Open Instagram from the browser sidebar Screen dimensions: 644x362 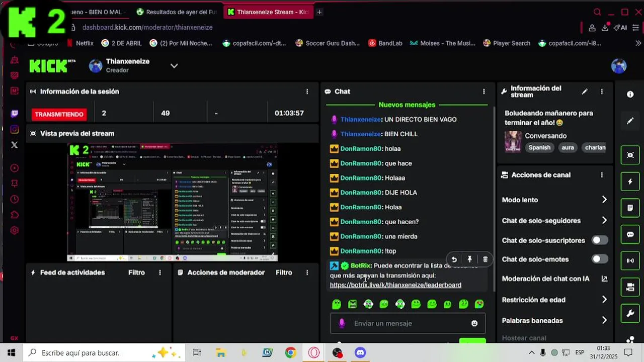click(14, 129)
